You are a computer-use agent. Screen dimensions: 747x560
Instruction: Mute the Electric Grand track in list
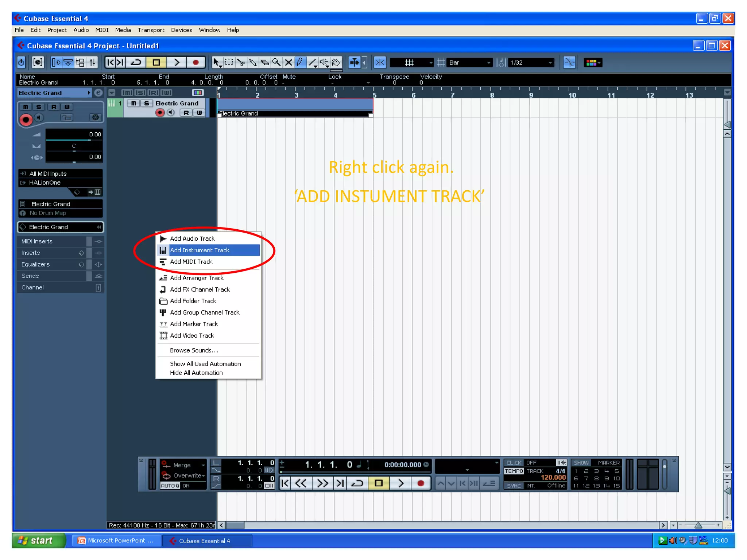(x=134, y=104)
